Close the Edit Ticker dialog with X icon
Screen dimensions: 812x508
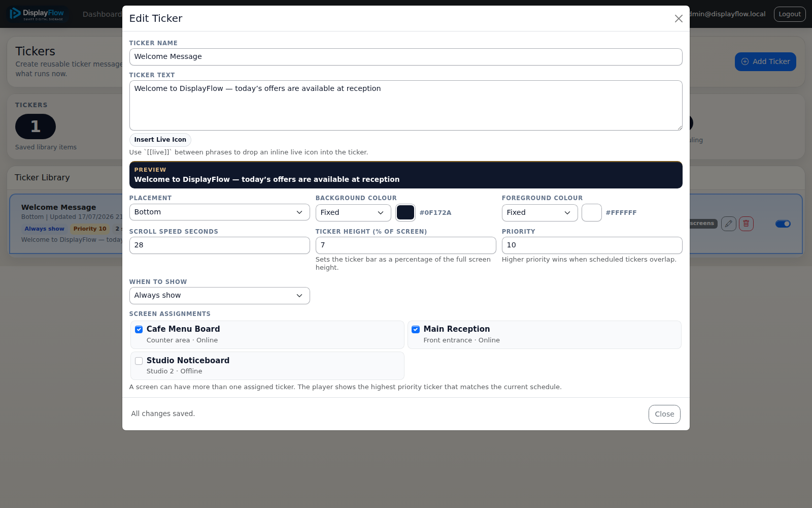679,19
